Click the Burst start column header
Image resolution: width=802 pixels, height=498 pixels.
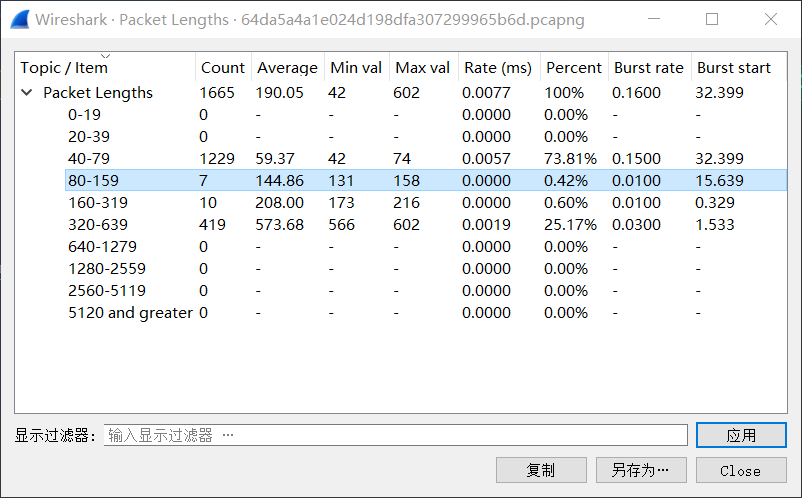pyautogui.click(x=739, y=67)
